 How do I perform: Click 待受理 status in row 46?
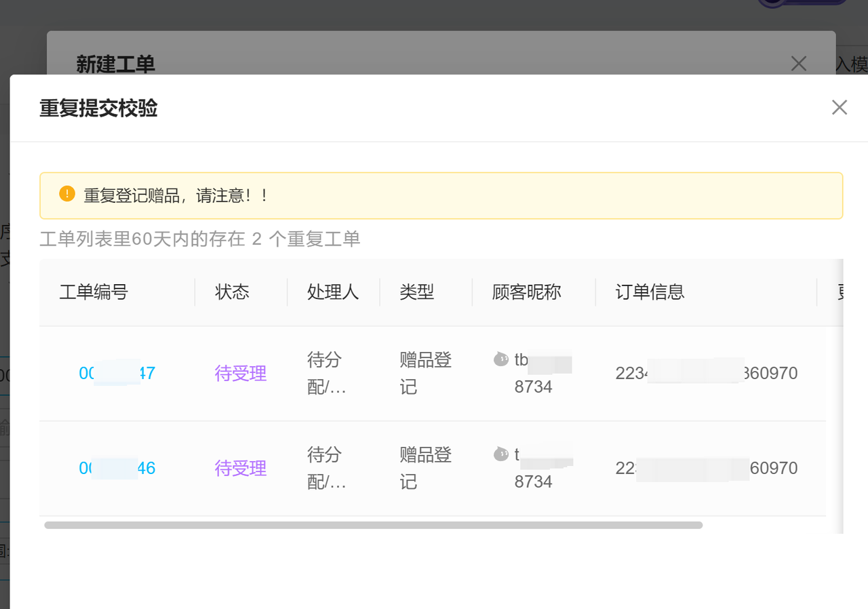click(241, 469)
